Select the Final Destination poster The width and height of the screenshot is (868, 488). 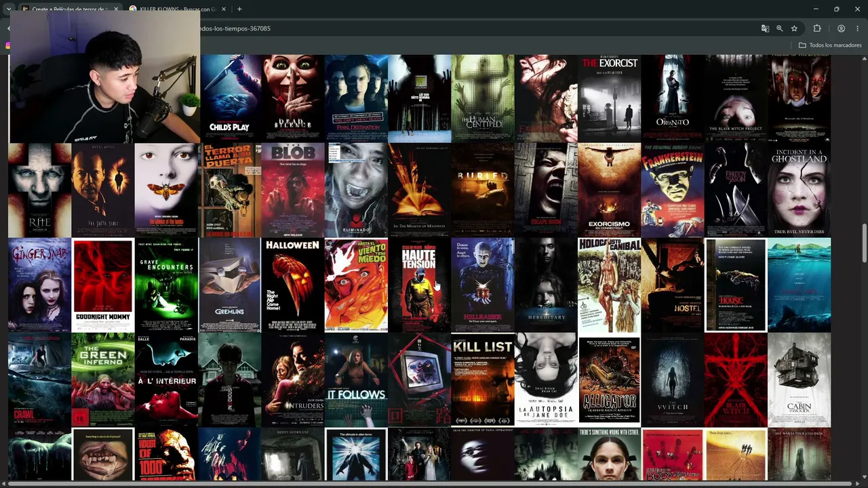[356, 98]
